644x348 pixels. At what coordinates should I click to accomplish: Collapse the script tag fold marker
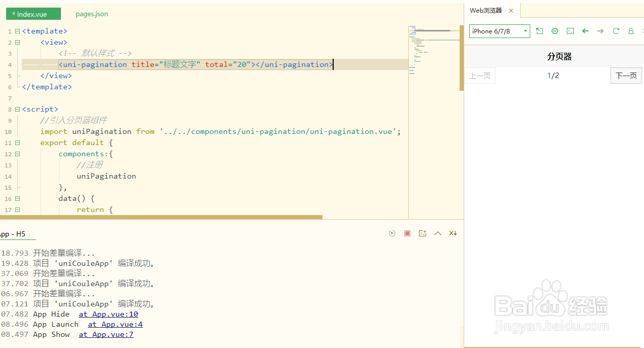click(17, 109)
